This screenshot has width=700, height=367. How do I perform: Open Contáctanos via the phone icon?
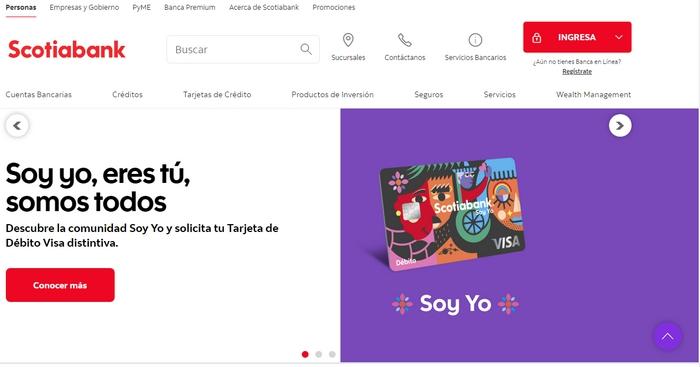(404, 40)
